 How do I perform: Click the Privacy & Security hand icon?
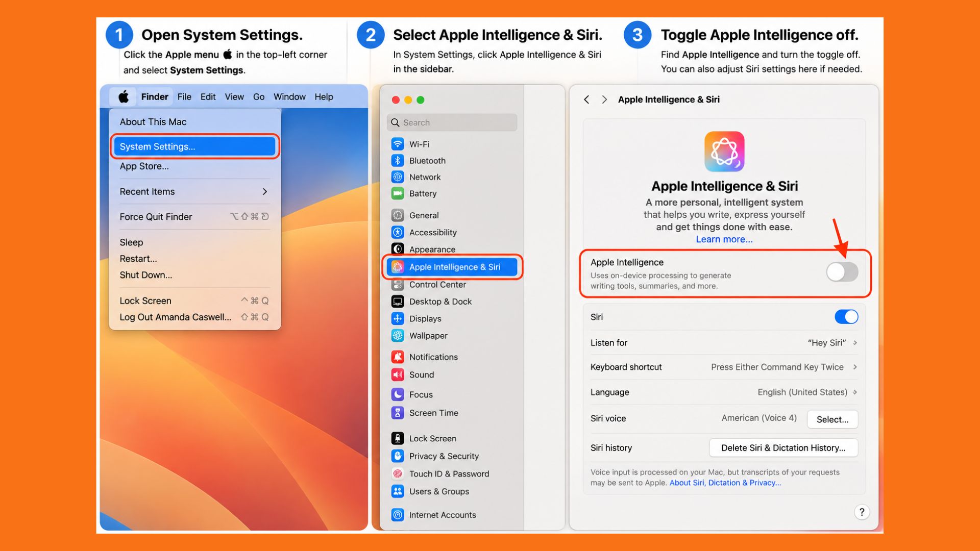[x=398, y=456]
